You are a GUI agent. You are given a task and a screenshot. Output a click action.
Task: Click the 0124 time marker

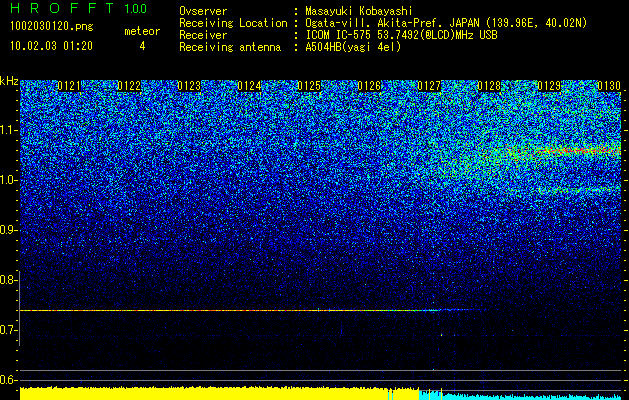pos(249,86)
